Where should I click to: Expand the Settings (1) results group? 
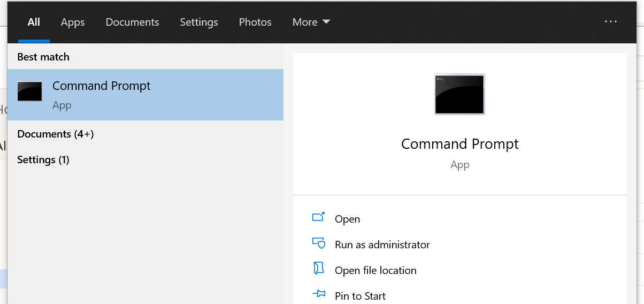(43, 159)
